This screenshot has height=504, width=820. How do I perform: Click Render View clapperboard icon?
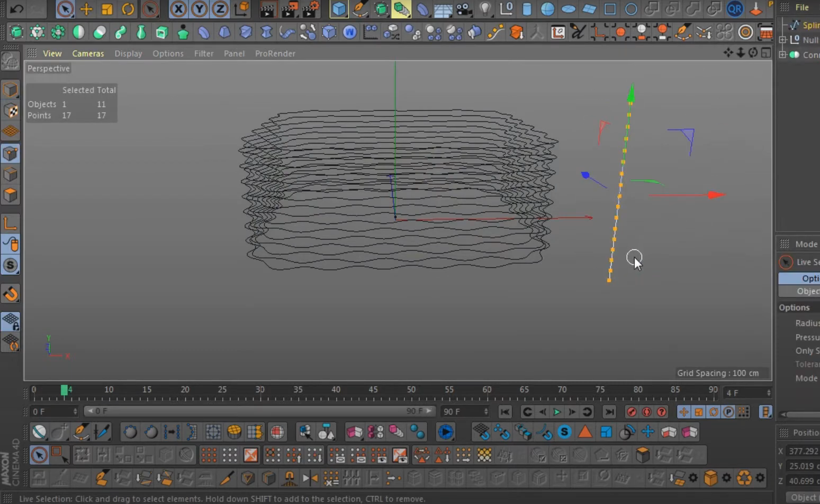point(268,9)
